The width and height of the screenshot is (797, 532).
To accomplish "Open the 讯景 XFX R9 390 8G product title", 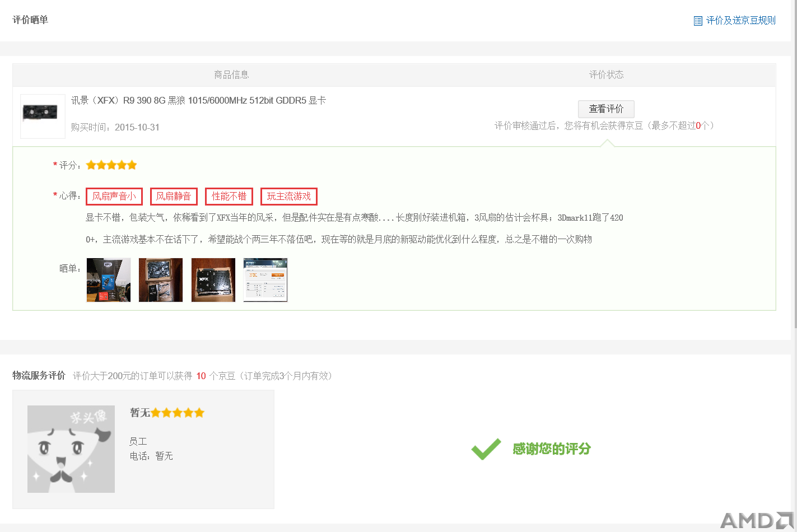I will point(198,101).
